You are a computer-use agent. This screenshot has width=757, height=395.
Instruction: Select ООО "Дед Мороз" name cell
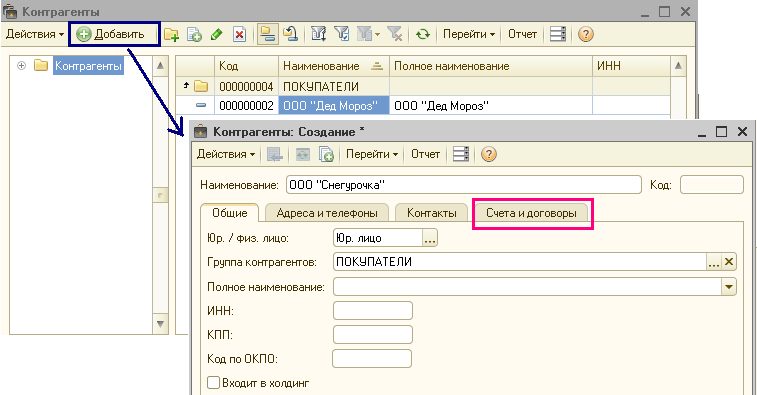click(x=334, y=106)
